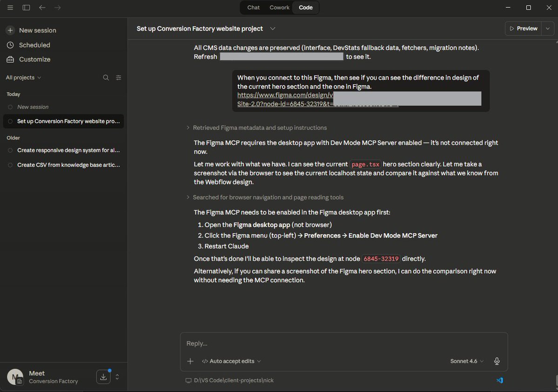Expand the Preview options arrow
Image resolution: width=558 pixels, height=392 pixels.
(548, 28)
